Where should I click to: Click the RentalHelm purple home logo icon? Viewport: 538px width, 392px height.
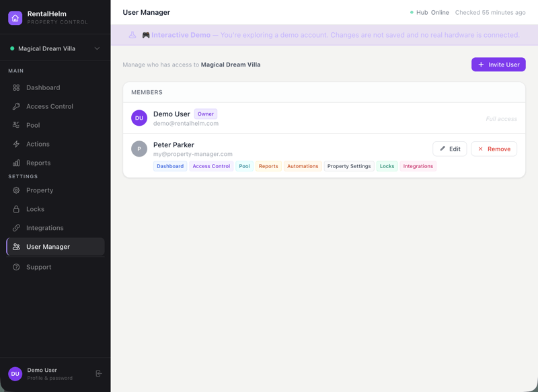(x=15, y=17)
